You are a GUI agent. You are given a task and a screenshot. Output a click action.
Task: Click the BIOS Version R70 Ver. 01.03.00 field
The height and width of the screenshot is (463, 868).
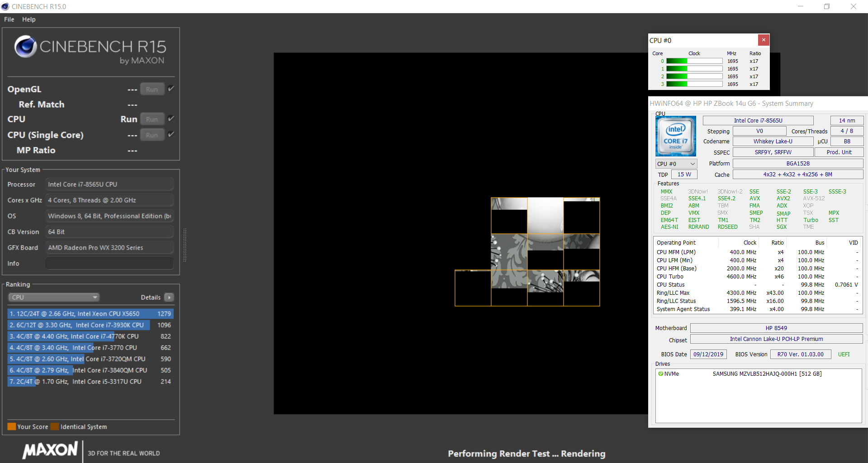tap(801, 354)
